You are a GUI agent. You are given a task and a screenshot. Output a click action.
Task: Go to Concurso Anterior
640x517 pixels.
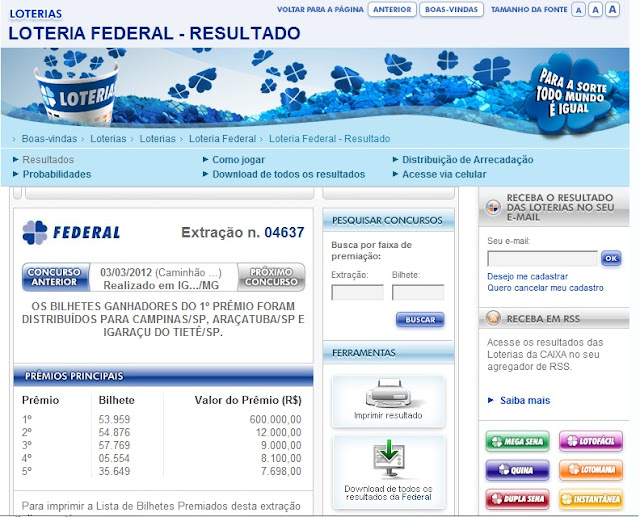56,277
